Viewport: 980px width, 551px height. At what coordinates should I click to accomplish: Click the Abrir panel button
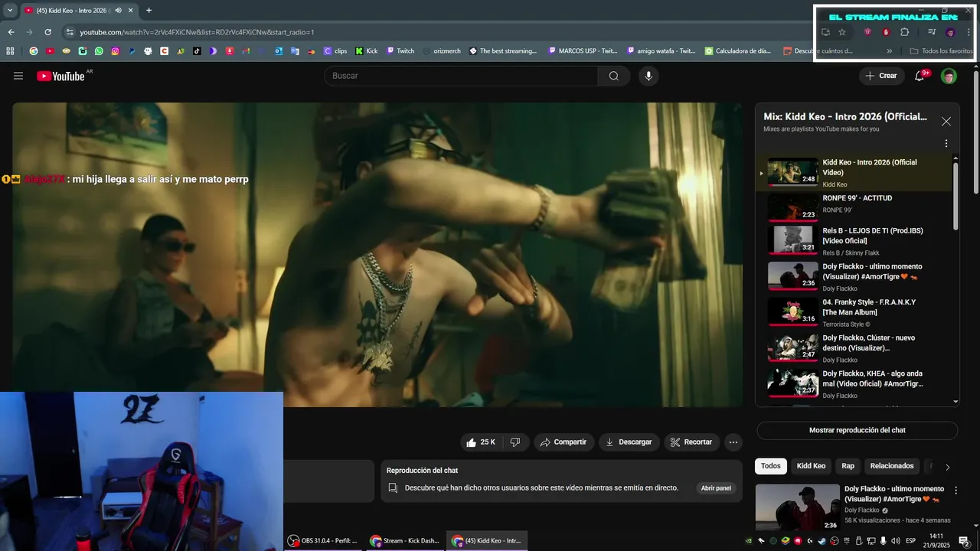(x=716, y=488)
